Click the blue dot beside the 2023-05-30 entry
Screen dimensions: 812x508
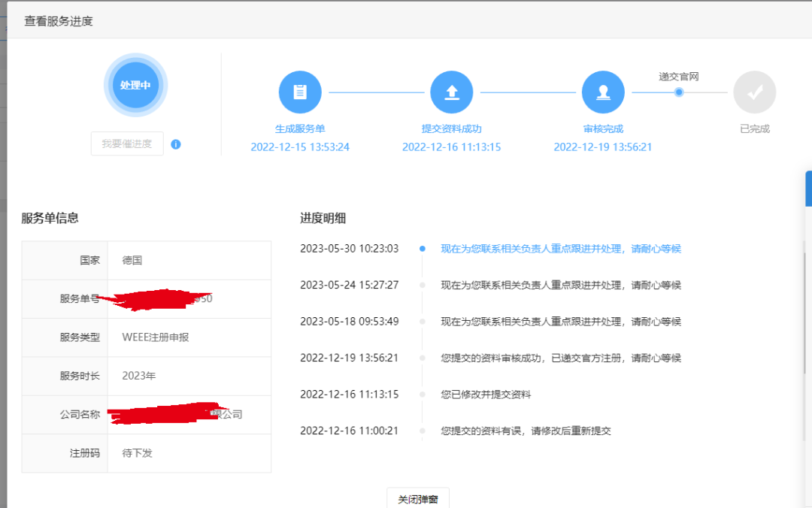coord(421,248)
